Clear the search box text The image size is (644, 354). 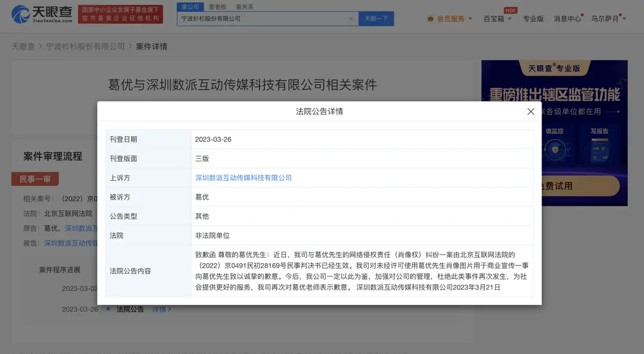[x=351, y=18]
